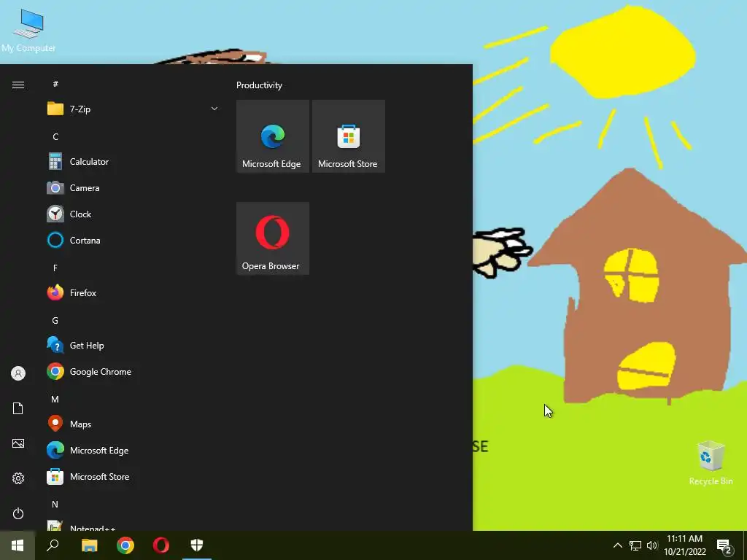Screen dimensions: 747x560
Task: Click the Power button in Start sidebar
Action: tap(18, 513)
